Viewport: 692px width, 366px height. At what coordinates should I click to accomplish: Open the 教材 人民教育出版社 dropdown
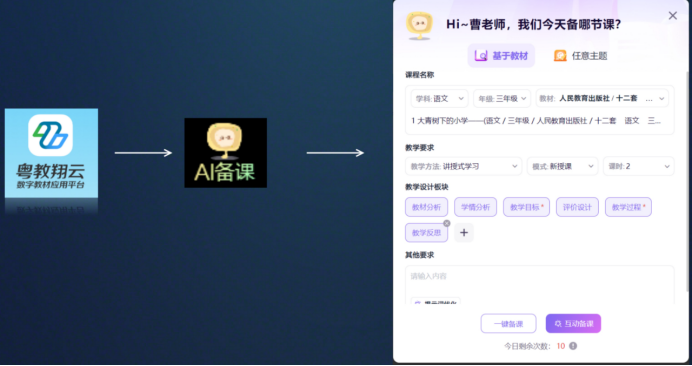602,98
